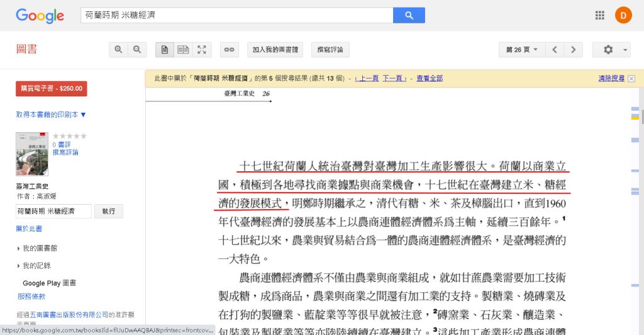The width and height of the screenshot is (644, 335).
Task: Click the blue search magnifier button
Action: (409, 15)
